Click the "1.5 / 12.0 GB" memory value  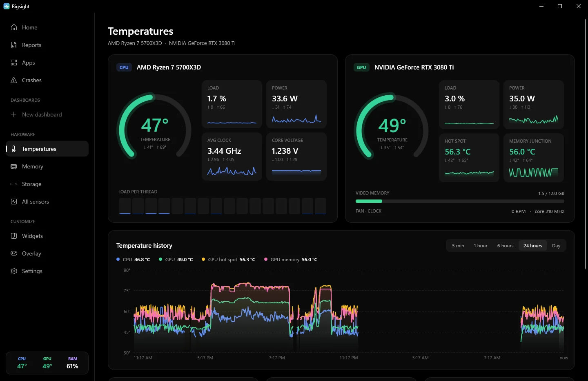pos(551,193)
